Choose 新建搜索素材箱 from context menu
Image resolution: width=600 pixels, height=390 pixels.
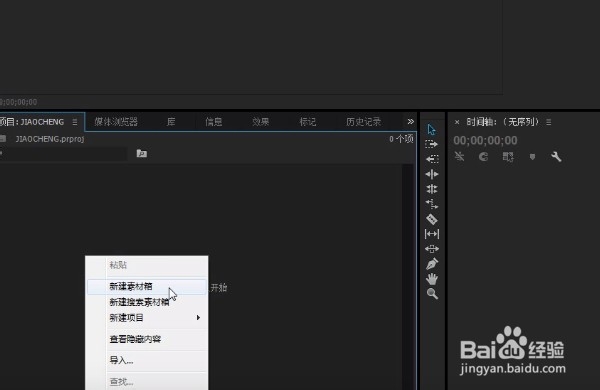(x=147, y=302)
